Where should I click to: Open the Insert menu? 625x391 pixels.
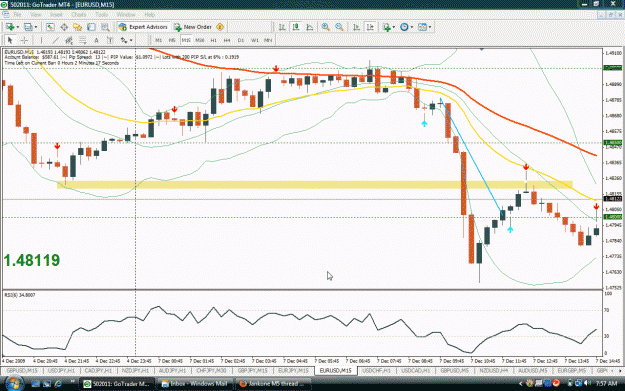(x=56, y=14)
